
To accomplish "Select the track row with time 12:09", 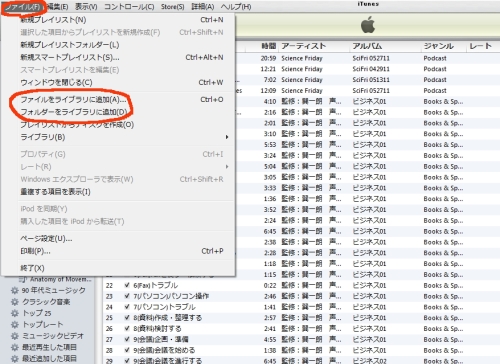I will (x=367, y=91).
